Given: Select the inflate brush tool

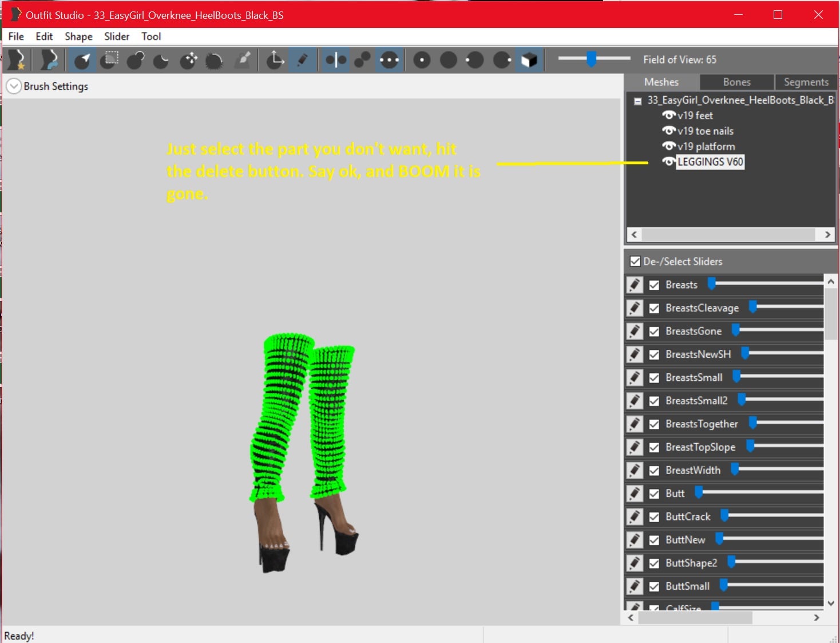Looking at the screenshot, I should tap(135, 60).
